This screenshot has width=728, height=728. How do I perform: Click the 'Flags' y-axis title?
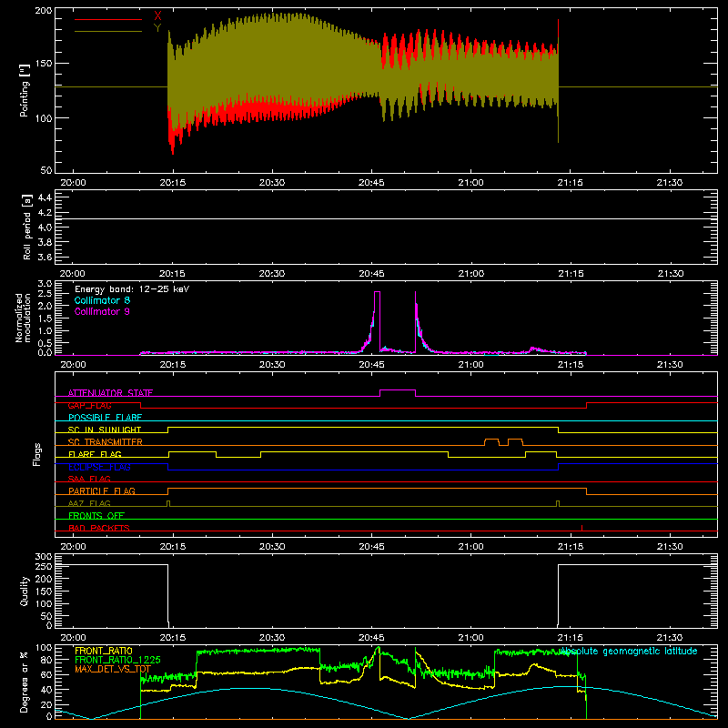coord(36,454)
